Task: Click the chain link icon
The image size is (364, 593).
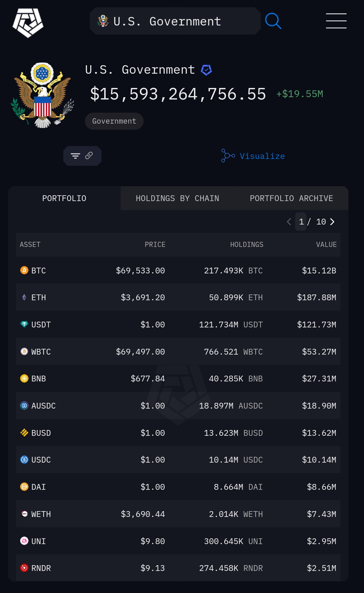Action: pos(89,156)
